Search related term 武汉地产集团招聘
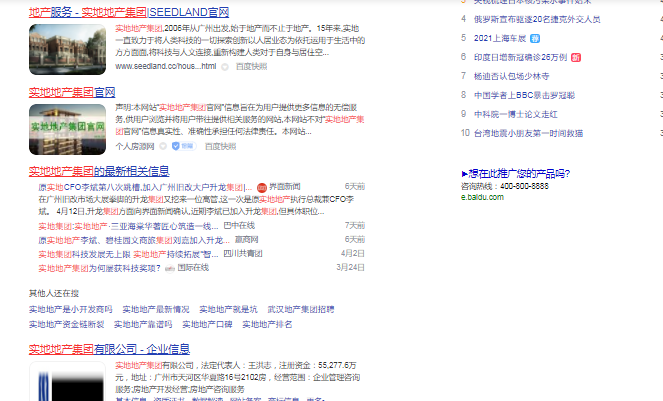Screen dimensions: 663x401 click(301, 309)
